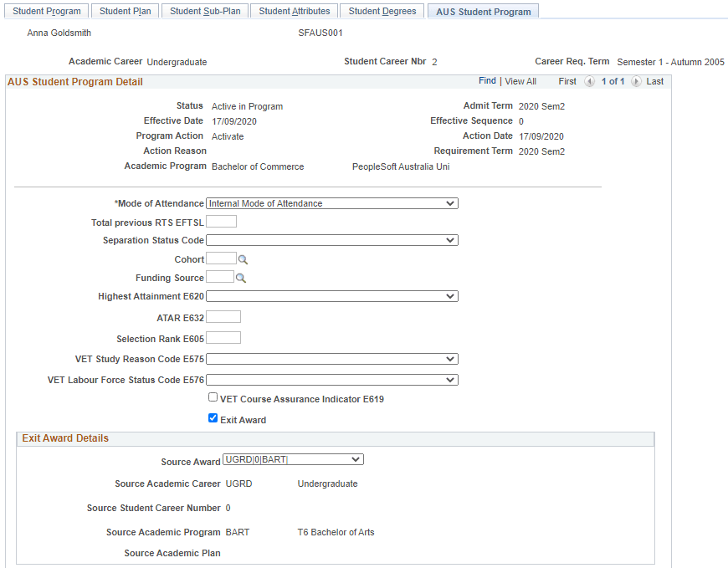Focus the Funding Source input field
This screenshot has width=728, height=568.
[220, 277]
